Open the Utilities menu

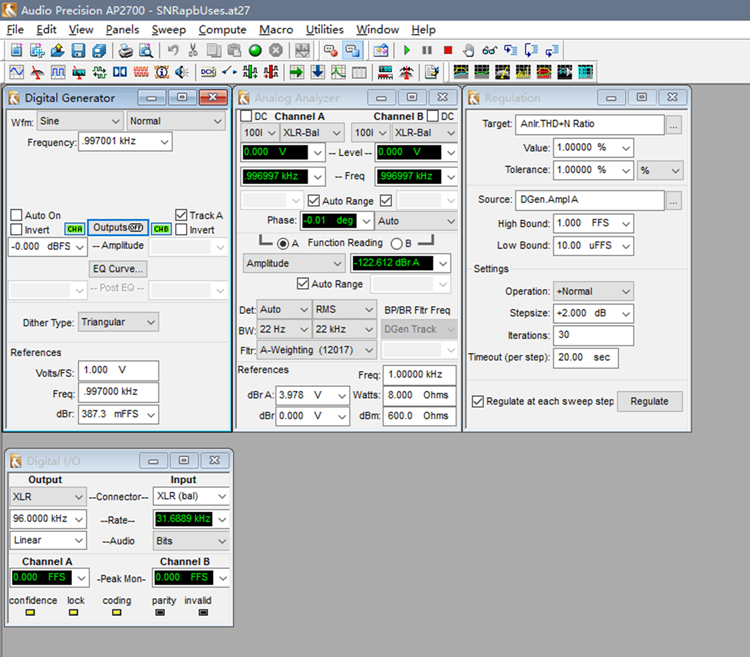point(325,30)
